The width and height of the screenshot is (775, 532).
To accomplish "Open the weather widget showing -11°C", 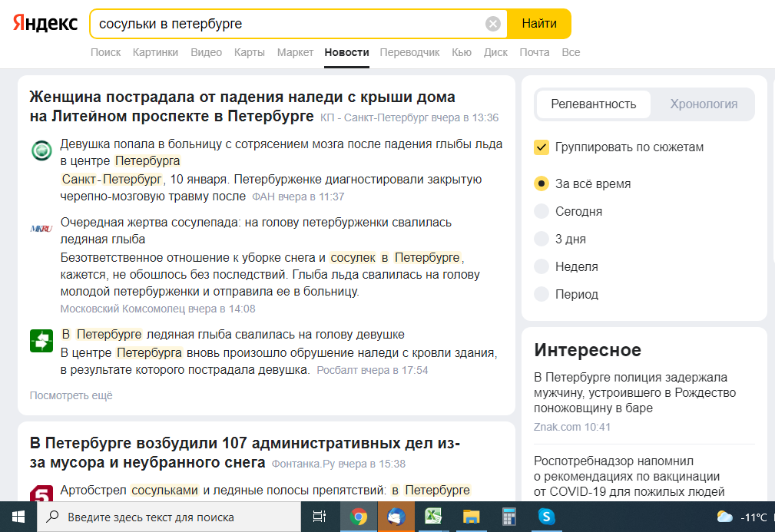I will 742,517.
